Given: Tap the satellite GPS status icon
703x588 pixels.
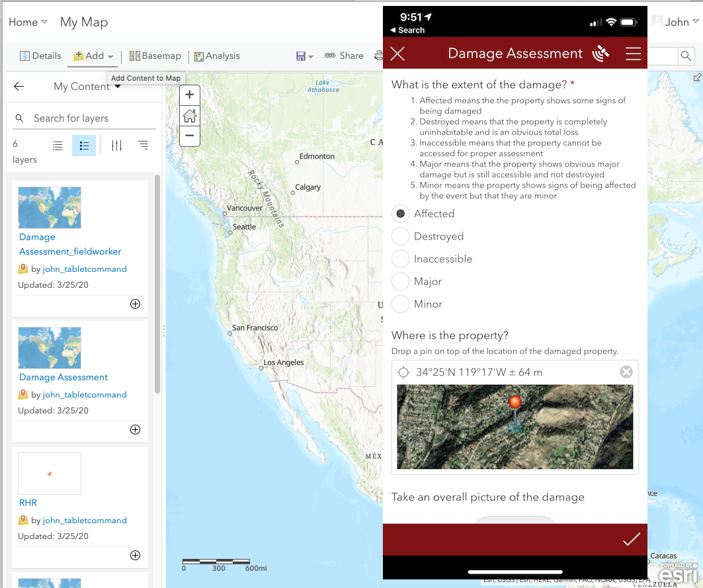Looking at the screenshot, I should click(x=600, y=54).
